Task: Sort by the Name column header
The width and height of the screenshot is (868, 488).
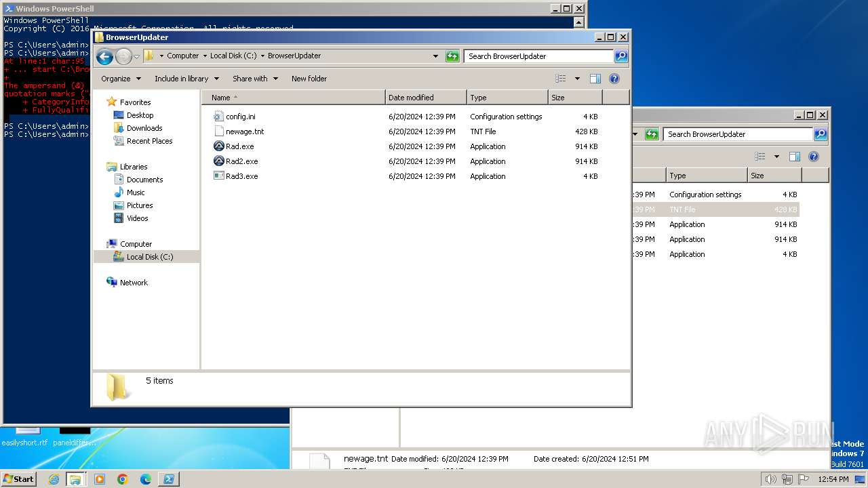Action: click(x=293, y=98)
